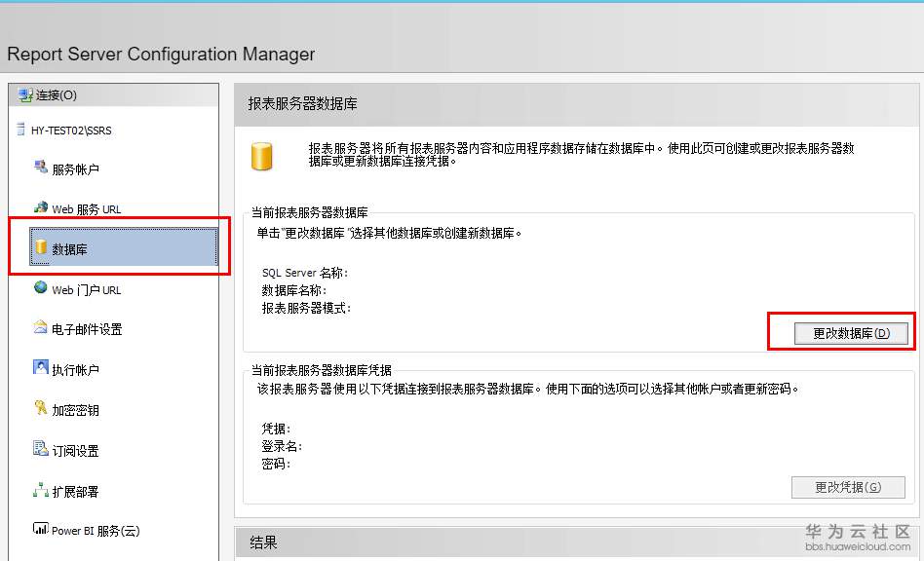924x561 pixels.
Task: Select the 数据库 sidebar entry
Action: [x=123, y=247]
